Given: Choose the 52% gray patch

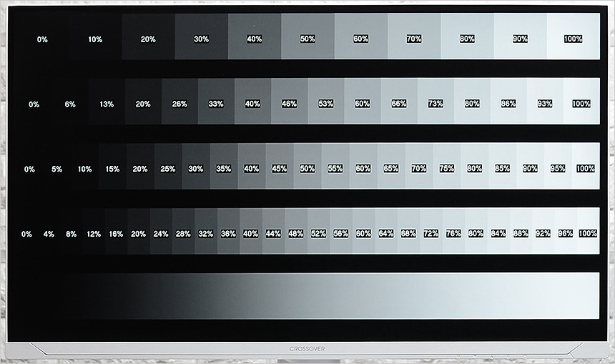Looking at the screenshot, I should click(318, 234).
